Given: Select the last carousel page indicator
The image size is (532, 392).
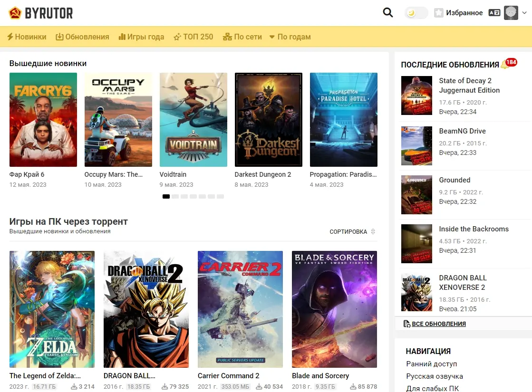Looking at the screenshot, I should point(220,196).
